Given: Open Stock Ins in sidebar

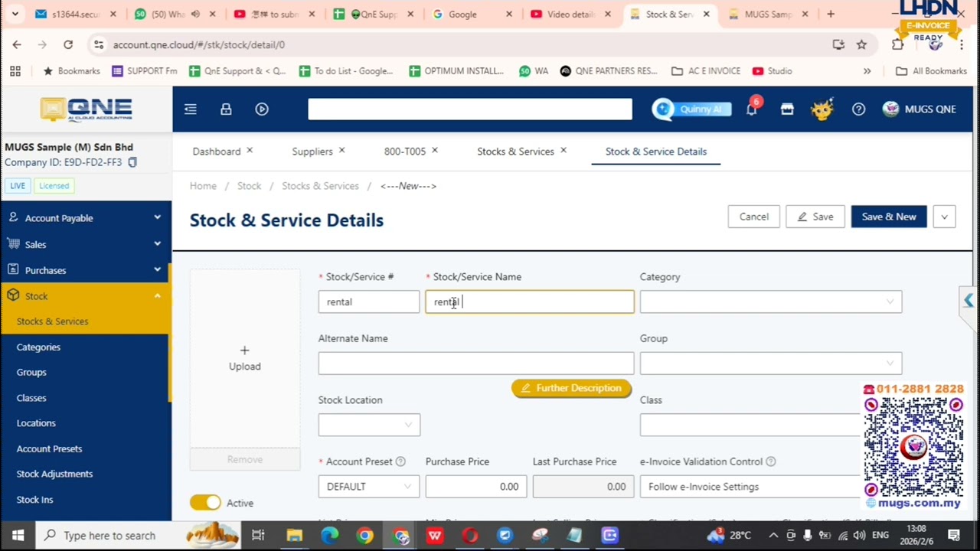Looking at the screenshot, I should 34,500.
